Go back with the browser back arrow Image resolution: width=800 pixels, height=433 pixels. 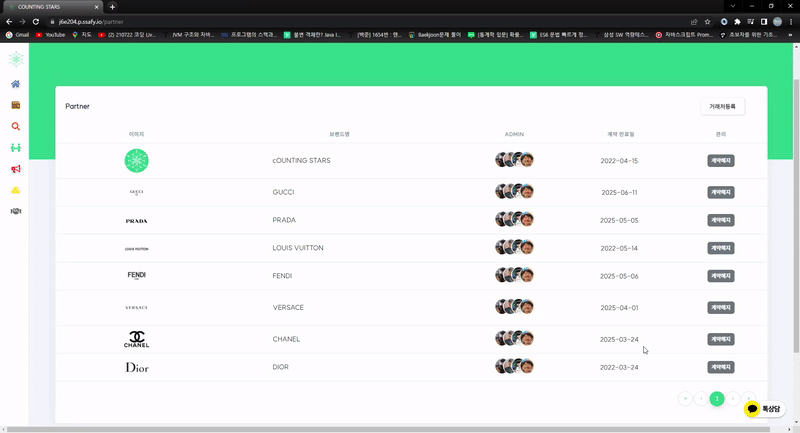click(9, 22)
